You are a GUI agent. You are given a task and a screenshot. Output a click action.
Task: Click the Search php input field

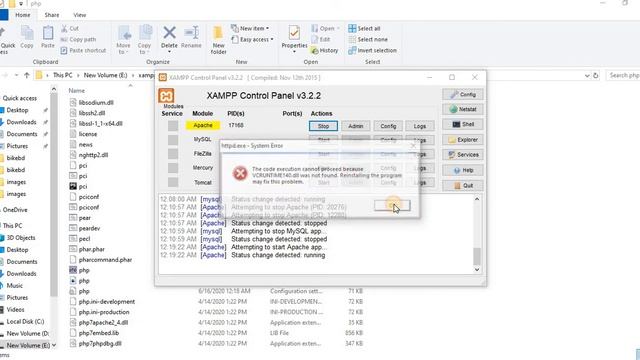pyautogui.click(x=623, y=76)
